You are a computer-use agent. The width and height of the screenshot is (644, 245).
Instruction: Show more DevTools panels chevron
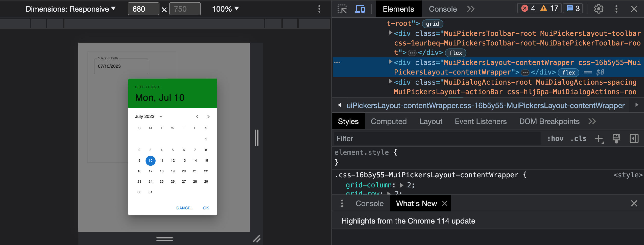click(471, 9)
